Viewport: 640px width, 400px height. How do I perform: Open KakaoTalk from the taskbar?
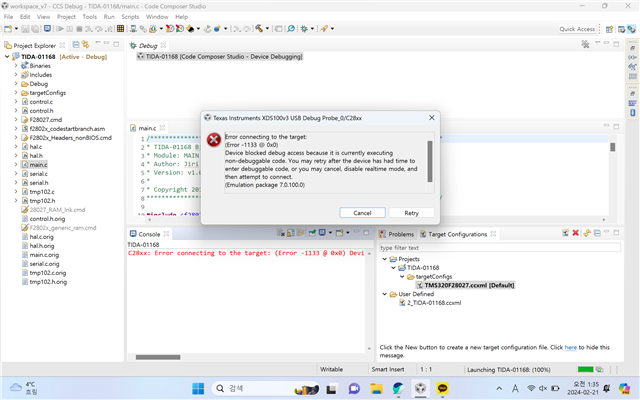click(442, 389)
